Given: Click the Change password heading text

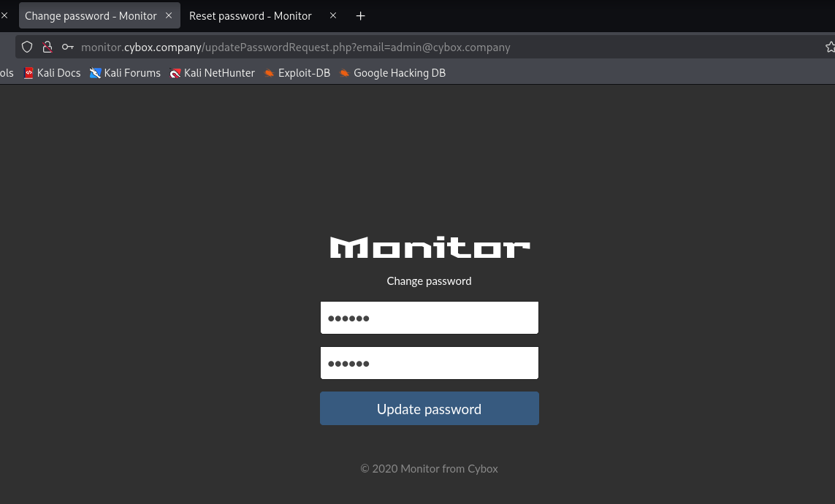Looking at the screenshot, I should 430,281.
